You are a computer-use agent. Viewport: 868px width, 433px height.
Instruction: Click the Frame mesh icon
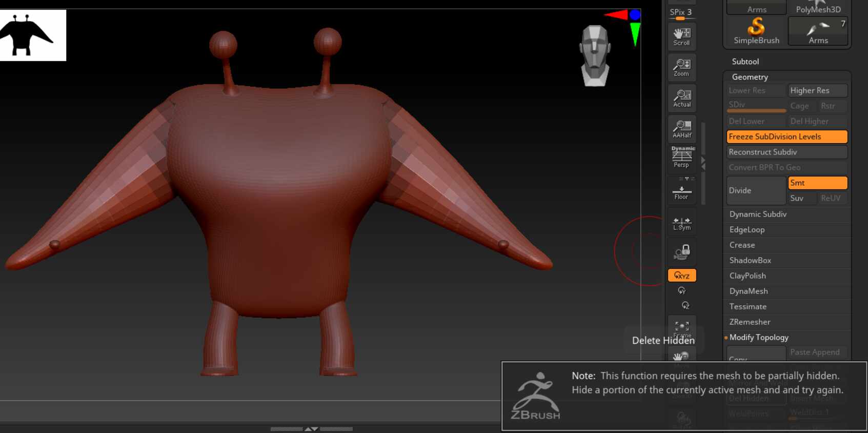click(681, 328)
